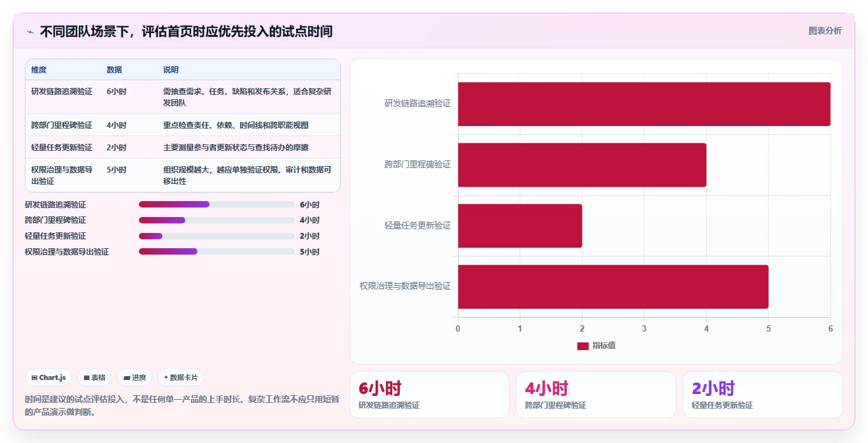The width and height of the screenshot is (868, 443).
Task: Click the page title 不同团队场景下
Action: 186,32
